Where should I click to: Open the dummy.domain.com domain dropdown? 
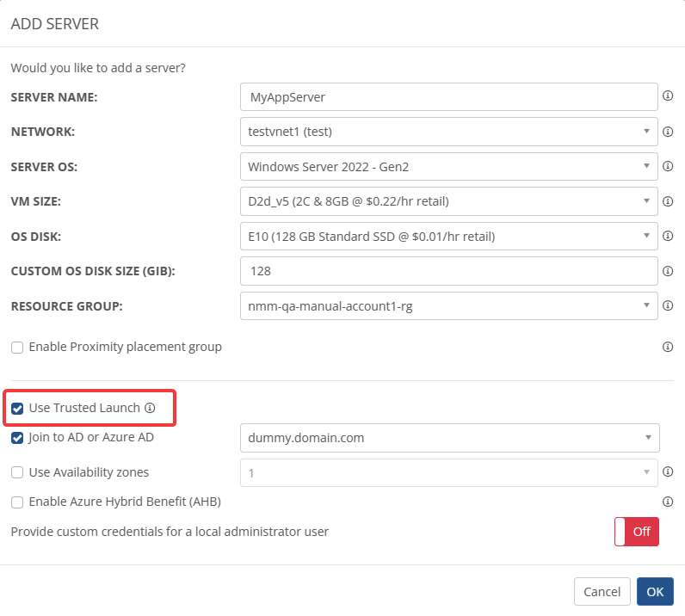(448, 438)
